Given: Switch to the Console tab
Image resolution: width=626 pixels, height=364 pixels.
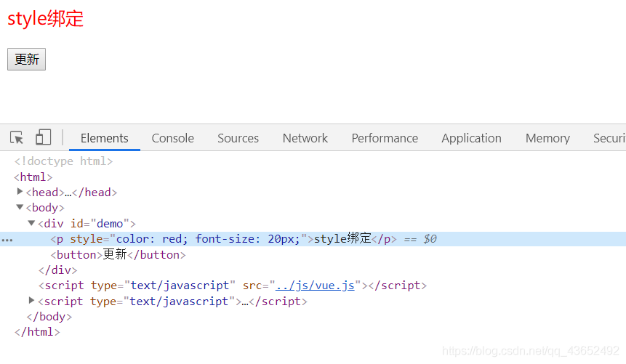Looking at the screenshot, I should click(172, 138).
